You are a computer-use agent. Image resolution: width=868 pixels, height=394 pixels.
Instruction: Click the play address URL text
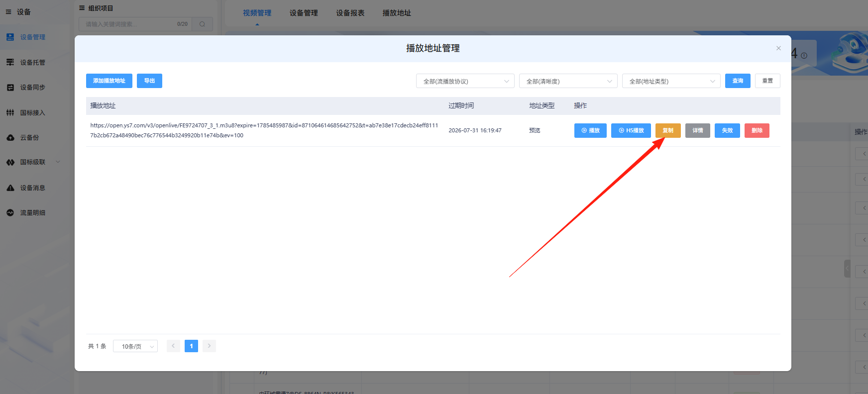264,130
